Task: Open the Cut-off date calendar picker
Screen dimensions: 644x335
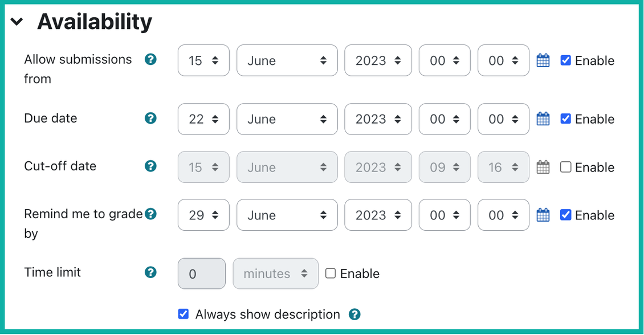Action: [x=542, y=166]
